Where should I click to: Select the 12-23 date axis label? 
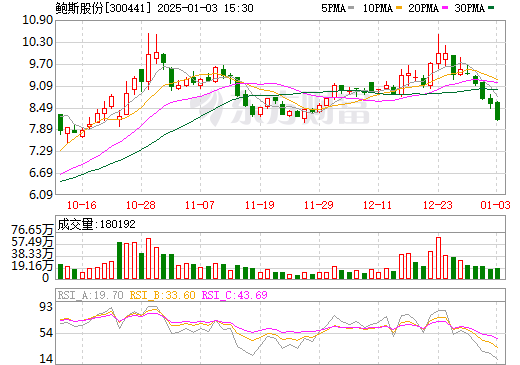tap(438, 205)
